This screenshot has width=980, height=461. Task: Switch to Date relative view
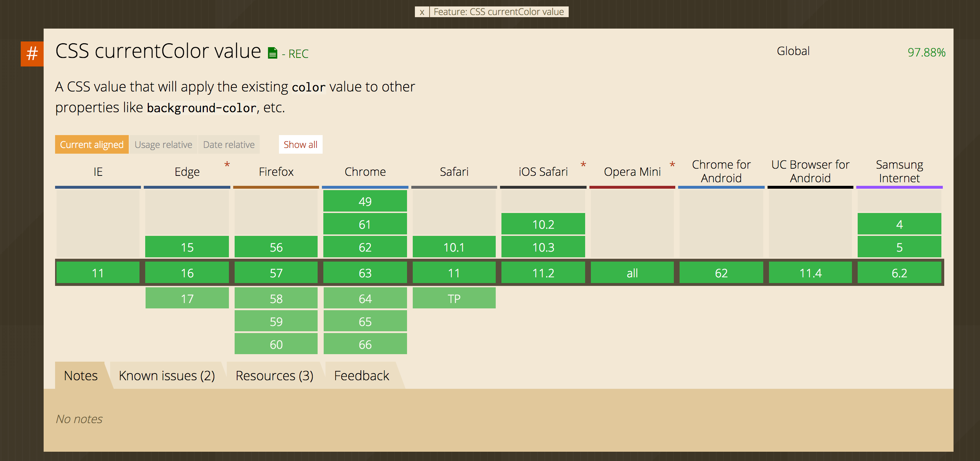228,144
